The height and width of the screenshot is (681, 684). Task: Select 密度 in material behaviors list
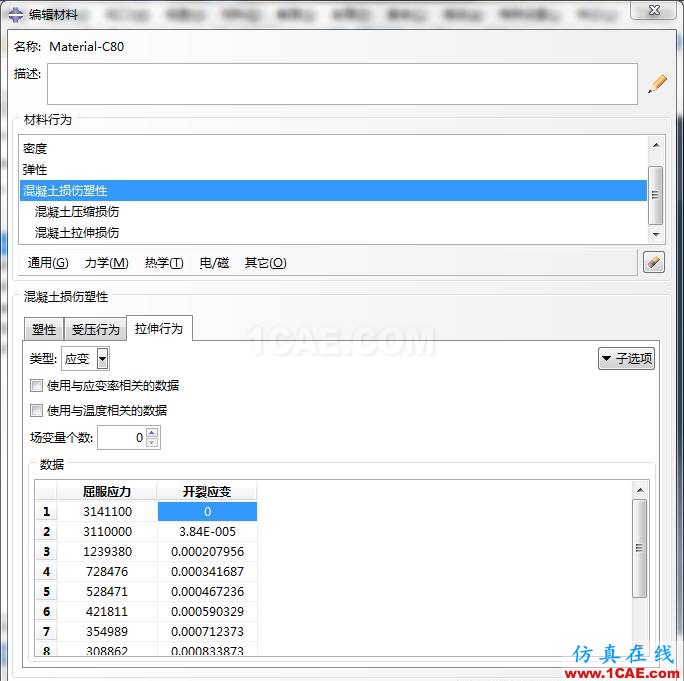click(x=333, y=148)
